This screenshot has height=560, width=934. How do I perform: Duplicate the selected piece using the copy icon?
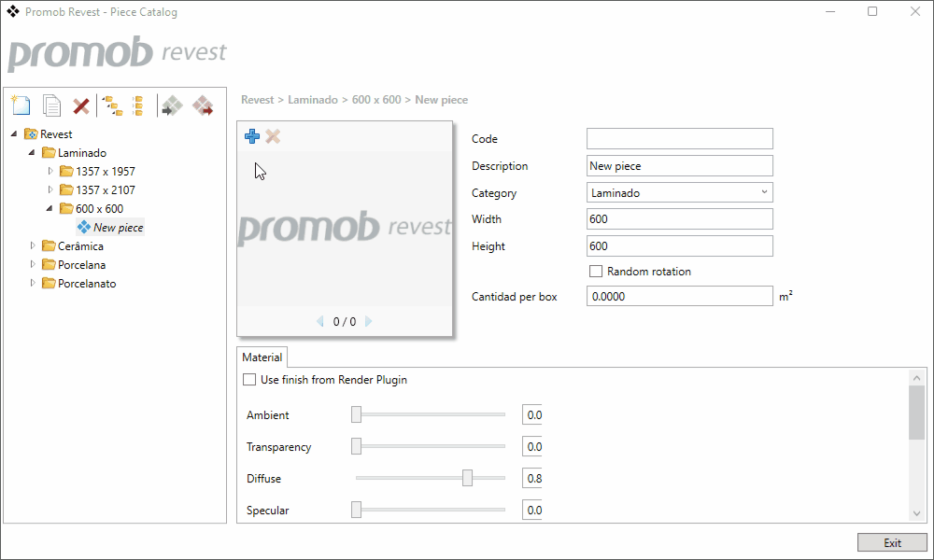coord(51,105)
